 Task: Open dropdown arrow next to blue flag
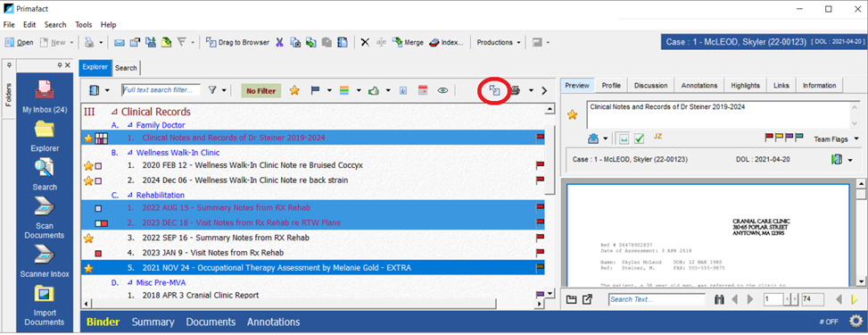click(329, 90)
